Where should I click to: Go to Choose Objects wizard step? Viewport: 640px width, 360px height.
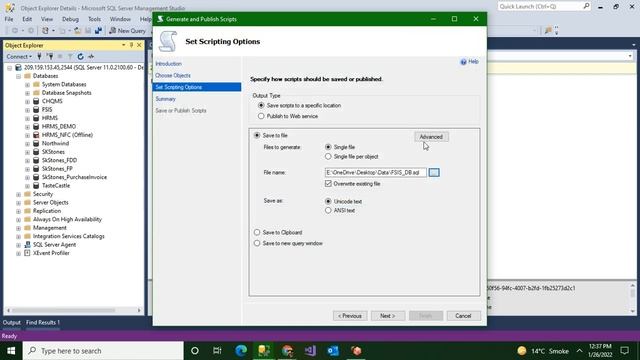pos(173,76)
